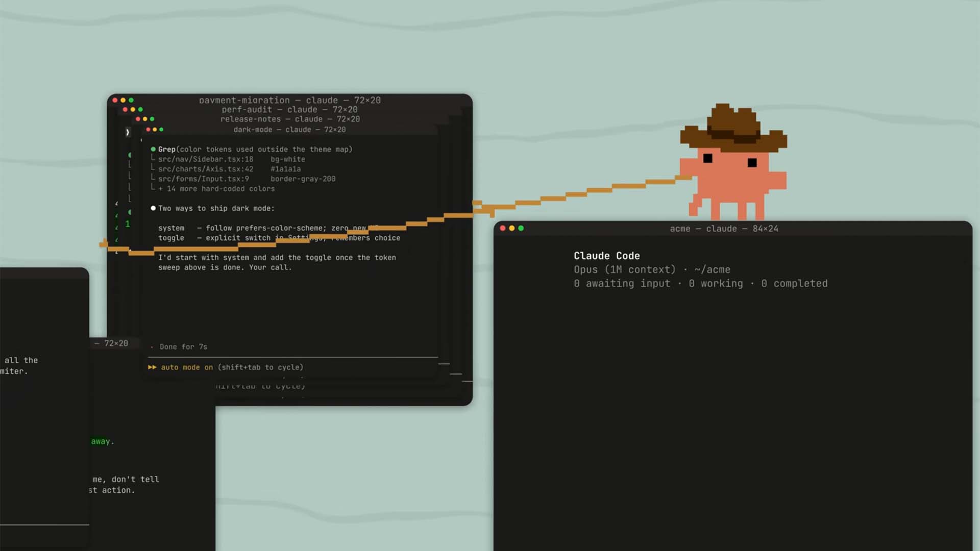Select the 'release-notes — claude — 72×20' title
This screenshot has height=551, width=980.
coord(290,119)
